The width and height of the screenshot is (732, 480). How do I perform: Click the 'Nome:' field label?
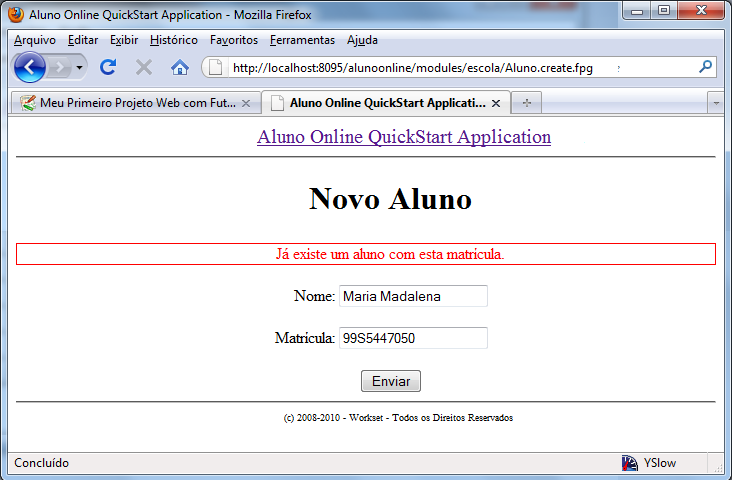[314, 296]
